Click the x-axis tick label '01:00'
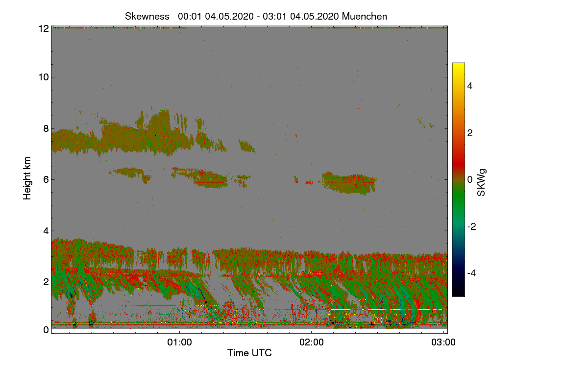Viewport: 588px width, 392px height. point(179,343)
